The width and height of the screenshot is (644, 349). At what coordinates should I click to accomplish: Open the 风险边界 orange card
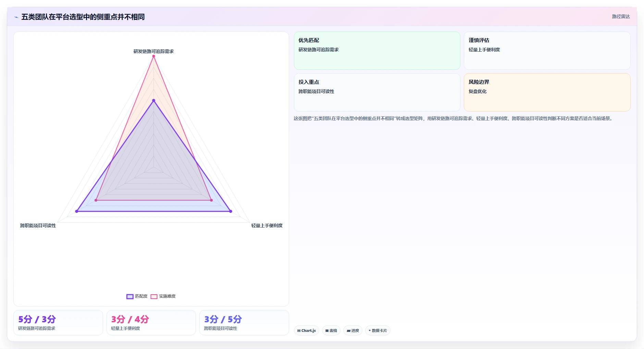click(547, 92)
